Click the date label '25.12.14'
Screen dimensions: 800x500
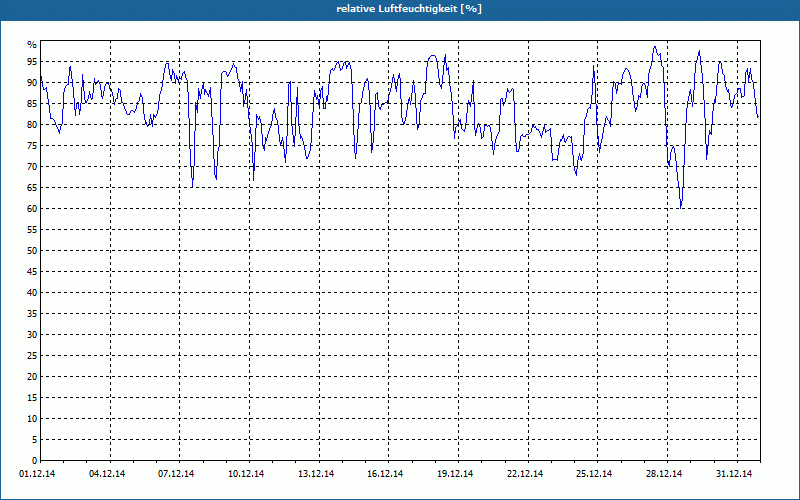point(594,474)
